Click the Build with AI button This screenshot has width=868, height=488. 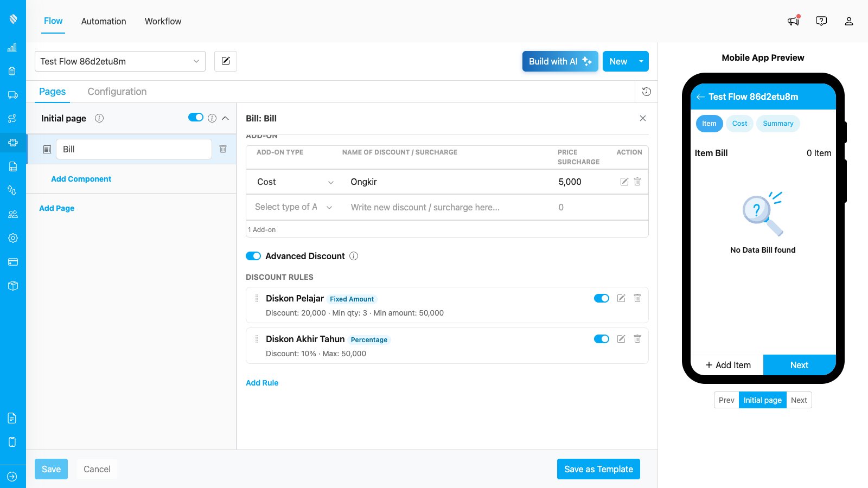560,61
